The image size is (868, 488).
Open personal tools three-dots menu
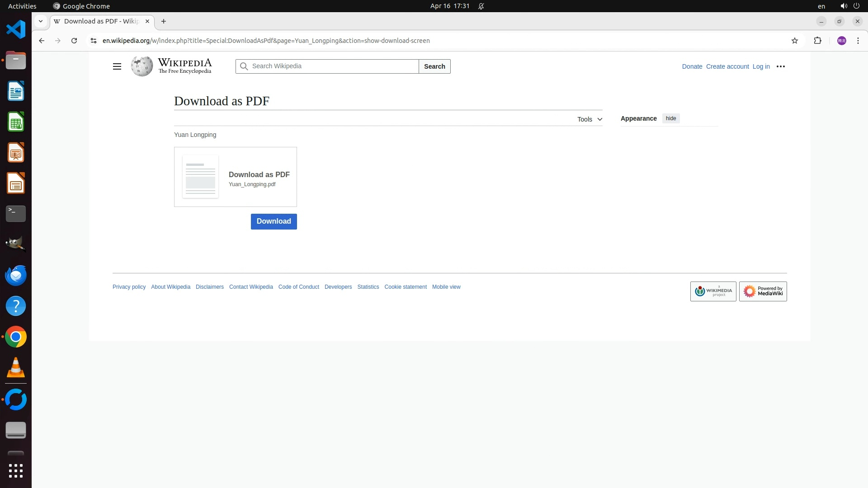pyautogui.click(x=780, y=66)
